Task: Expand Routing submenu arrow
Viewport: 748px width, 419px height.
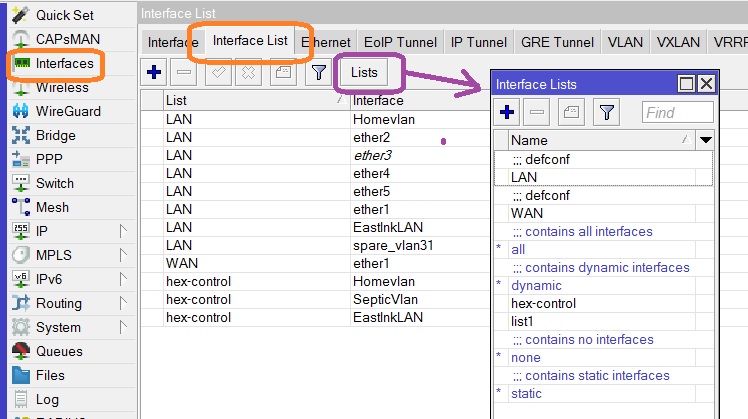Action: (123, 304)
